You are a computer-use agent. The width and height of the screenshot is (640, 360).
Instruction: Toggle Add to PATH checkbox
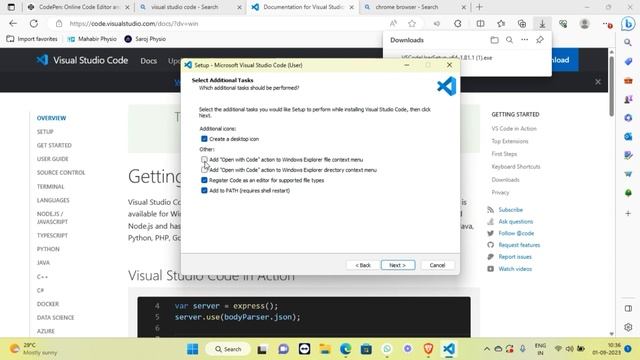[204, 190]
